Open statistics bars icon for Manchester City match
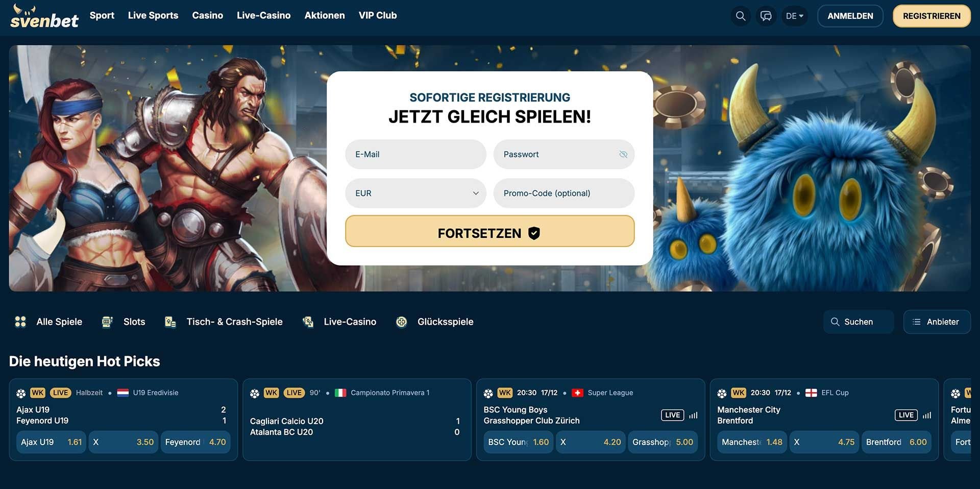980x489 pixels. pyautogui.click(x=926, y=415)
